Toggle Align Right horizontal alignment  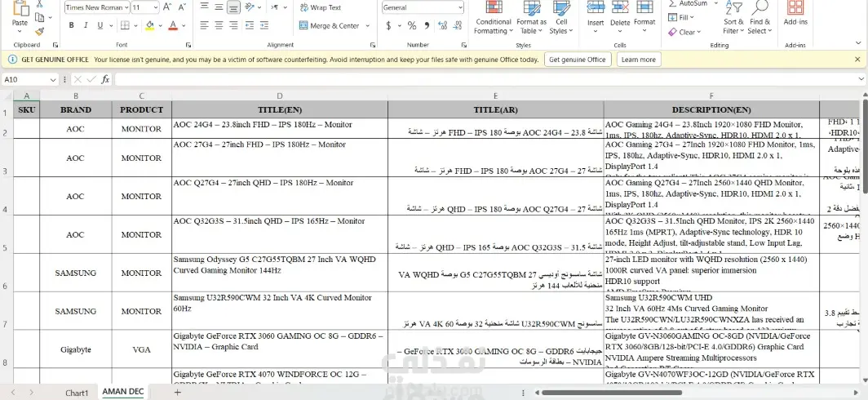tap(233, 25)
